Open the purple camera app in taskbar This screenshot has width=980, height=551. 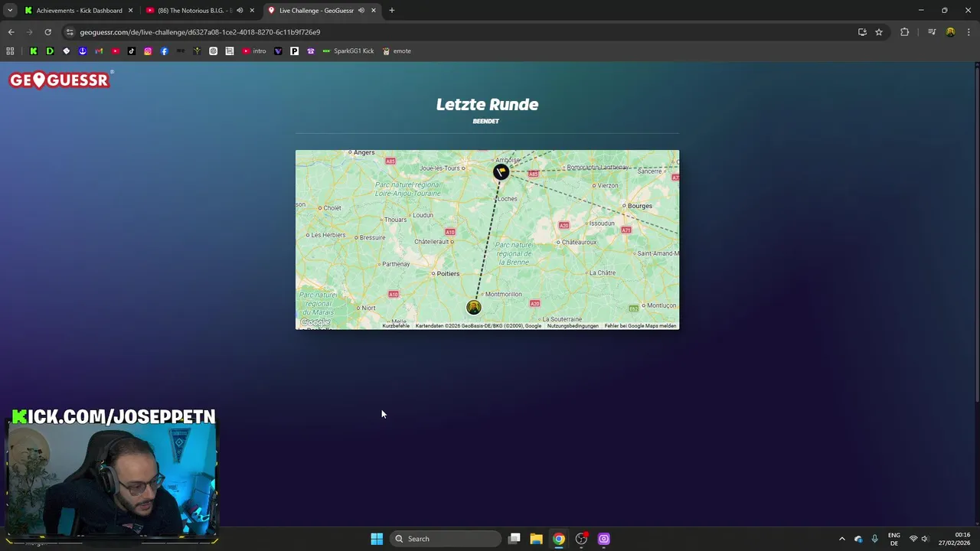(x=604, y=539)
